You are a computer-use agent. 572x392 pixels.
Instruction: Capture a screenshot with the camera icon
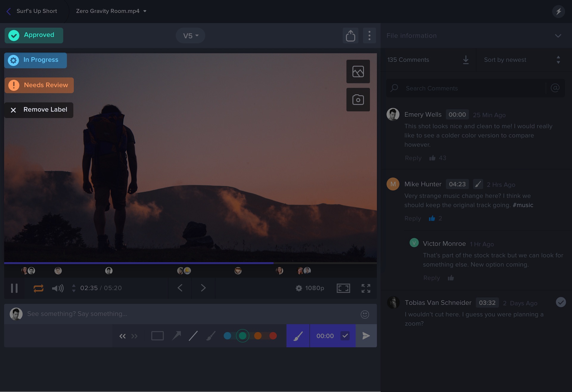[x=358, y=100]
